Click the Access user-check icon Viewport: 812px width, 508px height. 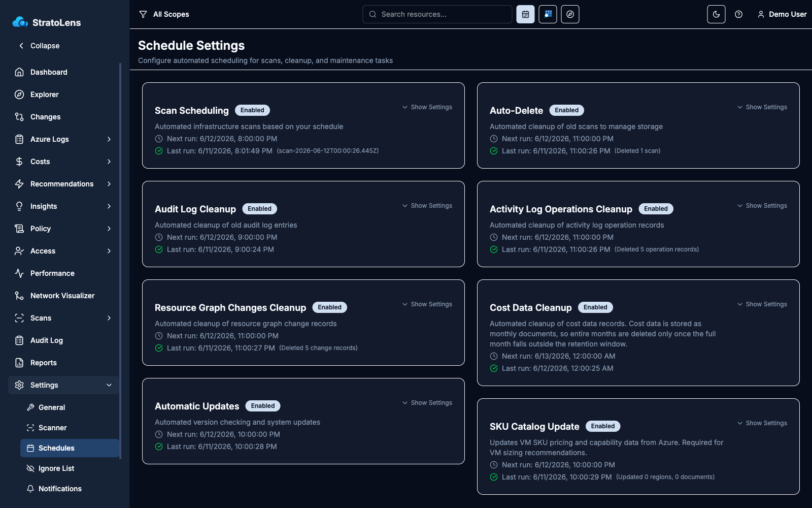(19, 251)
